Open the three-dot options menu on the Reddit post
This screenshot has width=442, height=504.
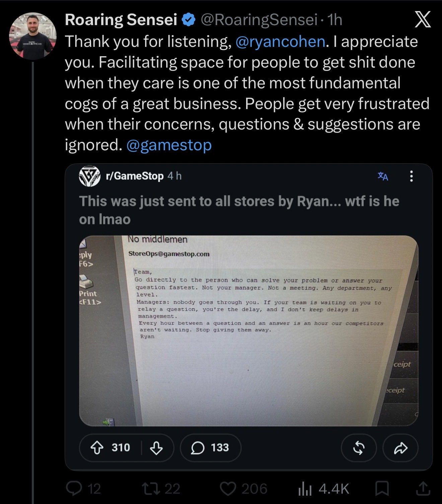tap(412, 176)
